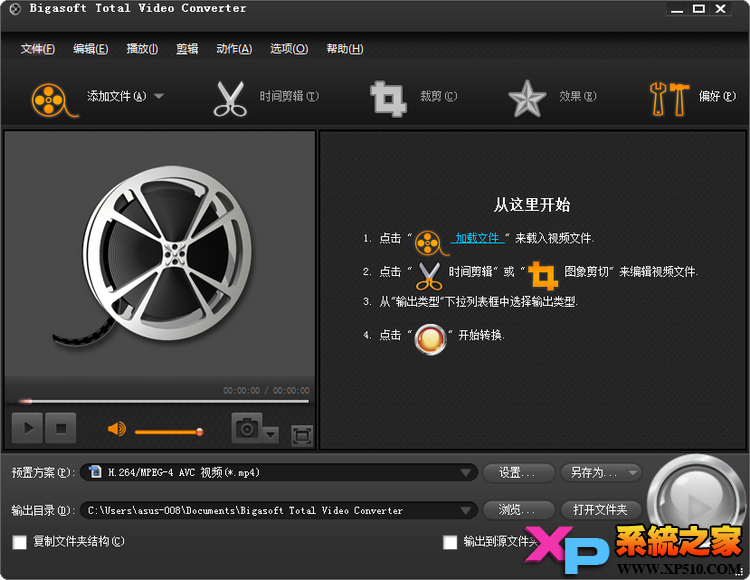
Task: Open the 帮助(H) menu
Action: tap(345, 49)
